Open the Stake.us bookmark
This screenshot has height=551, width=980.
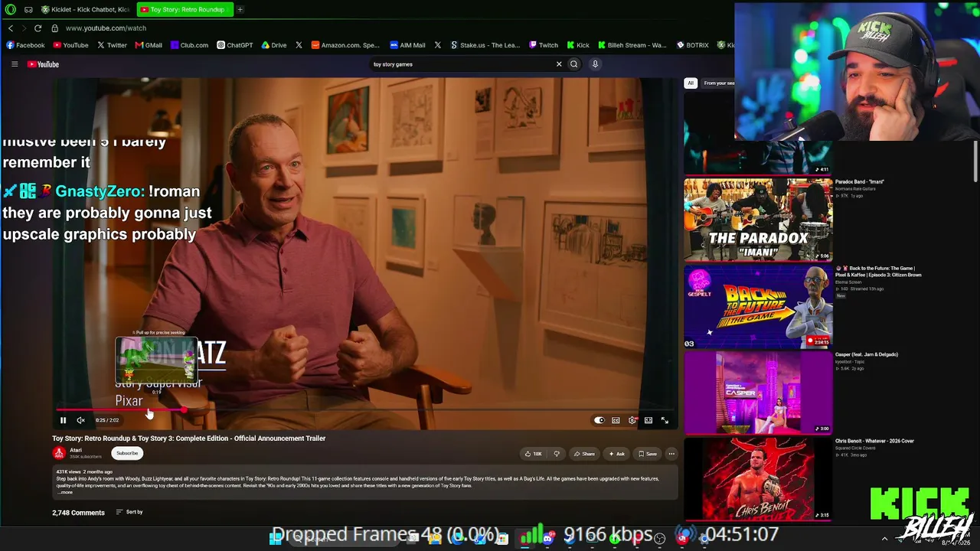(485, 45)
